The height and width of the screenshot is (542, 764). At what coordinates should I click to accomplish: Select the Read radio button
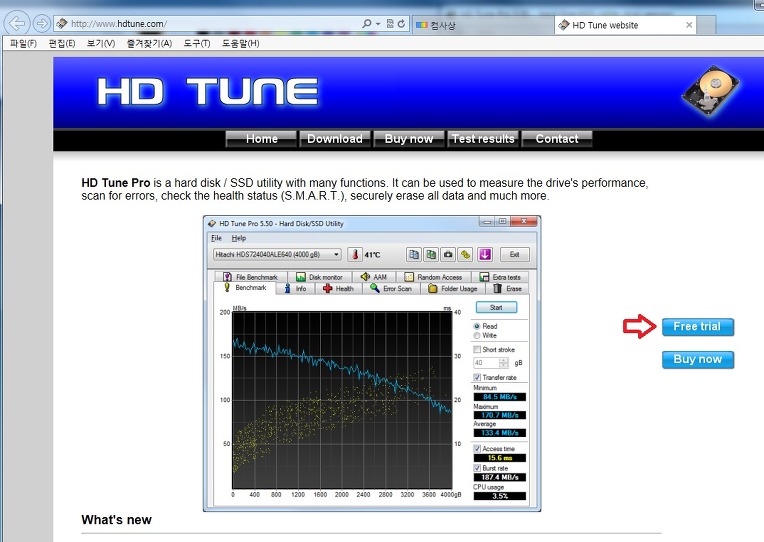477,326
